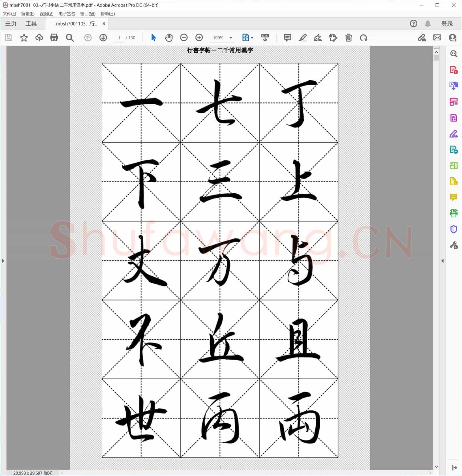Click the Add Comment sticky note icon
This screenshot has height=476, width=462.
[287, 38]
